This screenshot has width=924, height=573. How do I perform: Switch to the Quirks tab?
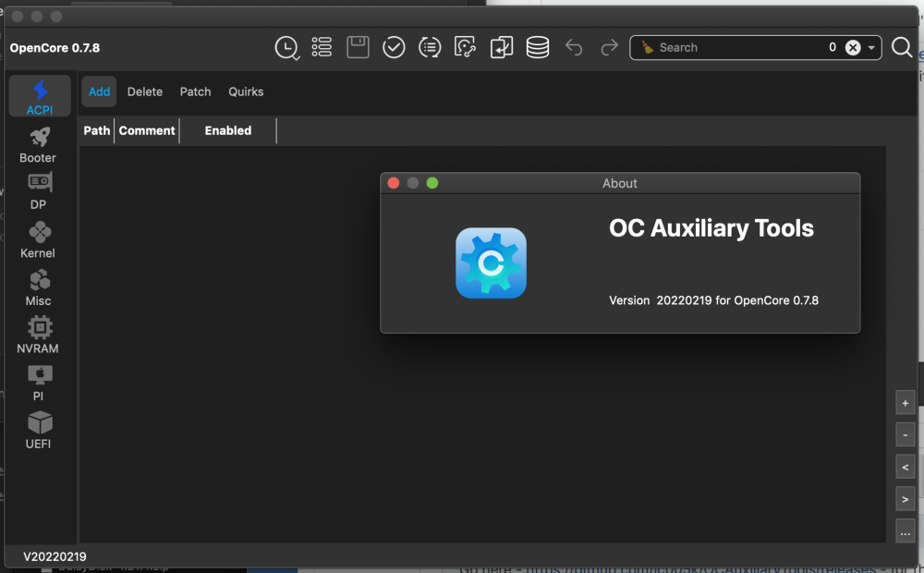246,91
